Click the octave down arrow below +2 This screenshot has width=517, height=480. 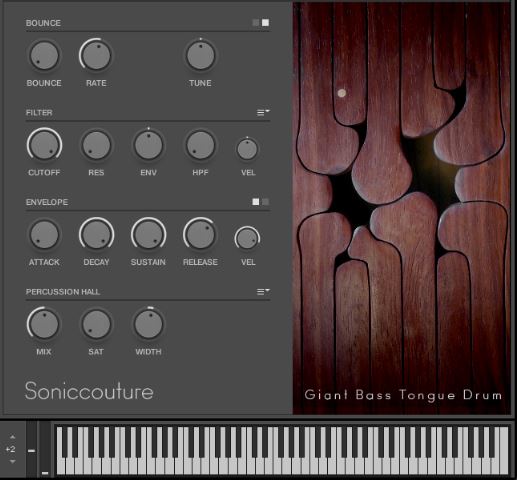click(x=13, y=462)
